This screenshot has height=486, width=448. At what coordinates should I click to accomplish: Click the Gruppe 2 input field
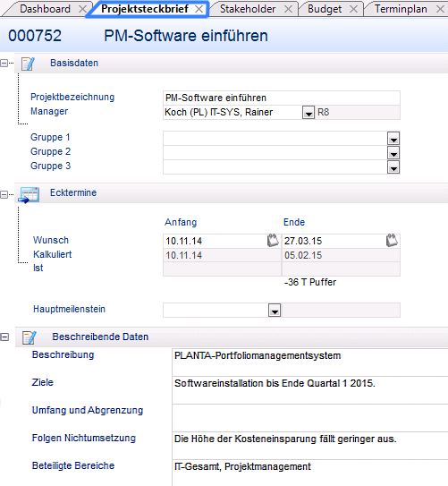coord(275,152)
